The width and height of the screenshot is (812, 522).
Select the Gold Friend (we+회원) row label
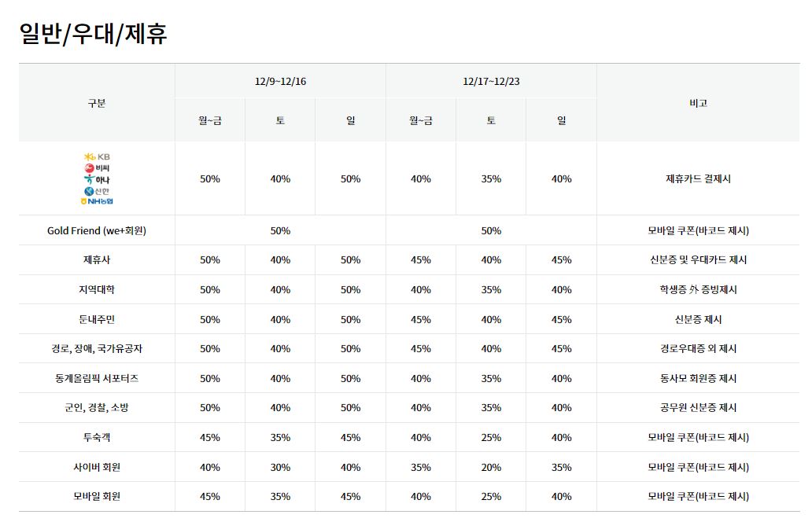coord(97,230)
